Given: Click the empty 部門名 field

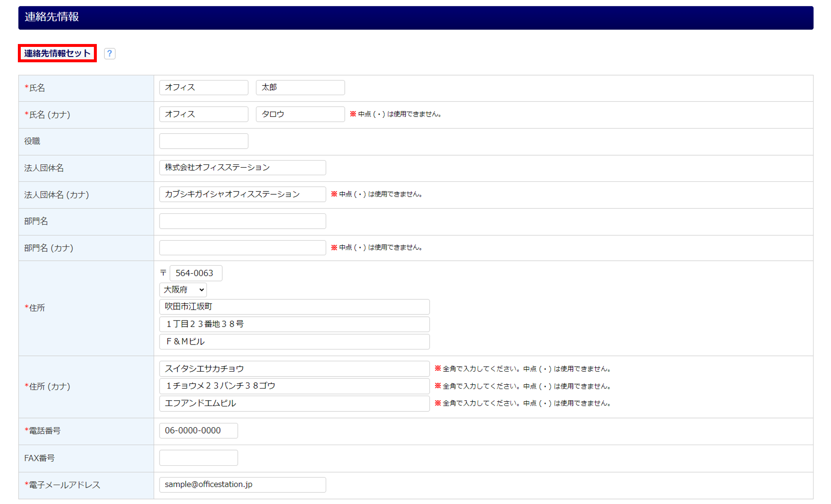Looking at the screenshot, I should pyautogui.click(x=242, y=221).
